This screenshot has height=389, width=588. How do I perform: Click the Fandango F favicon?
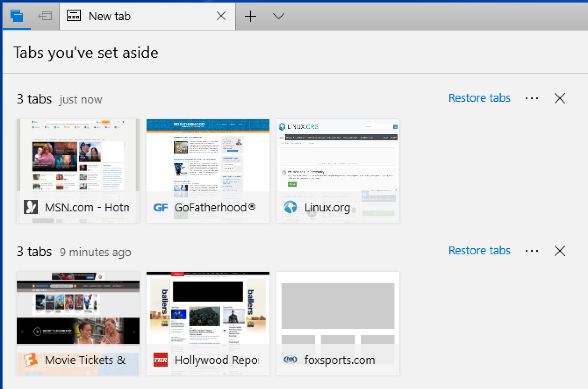31,360
